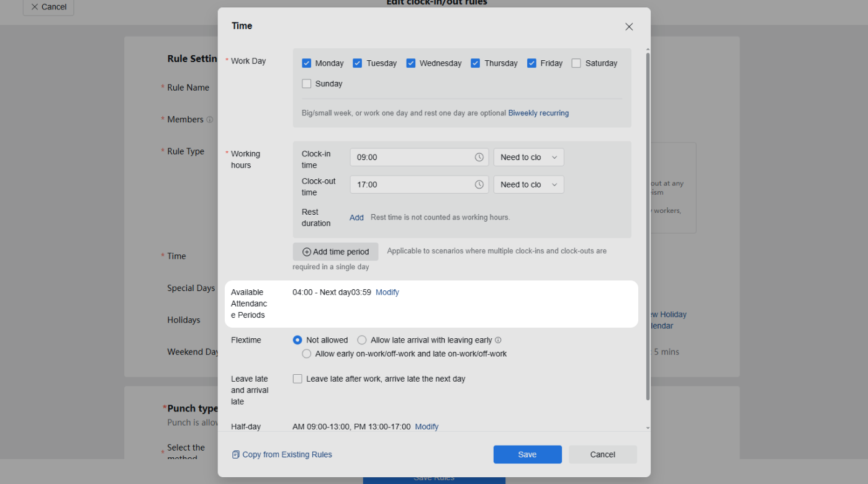Click the scrollbar down arrow in the dialog
The height and width of the screenshot is (484, 868).
pos(648,428)
